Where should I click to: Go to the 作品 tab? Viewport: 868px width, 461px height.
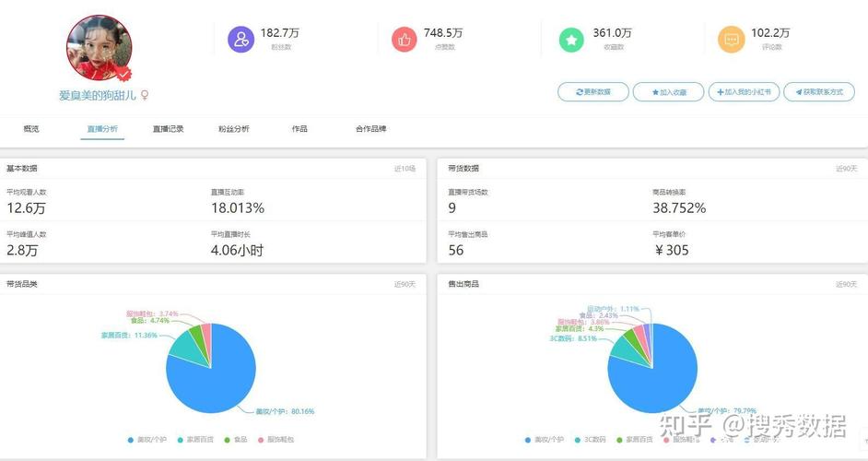(299, 129)
